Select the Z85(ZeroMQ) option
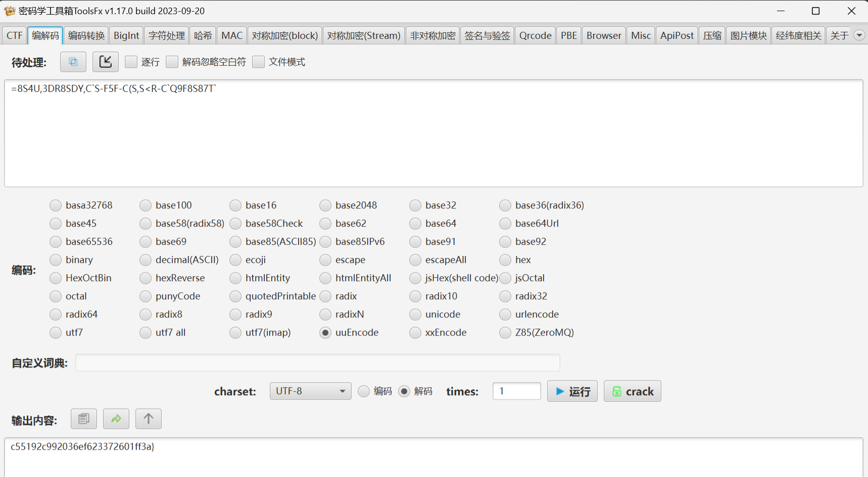 pyautogui.click(x=505, y=333)
